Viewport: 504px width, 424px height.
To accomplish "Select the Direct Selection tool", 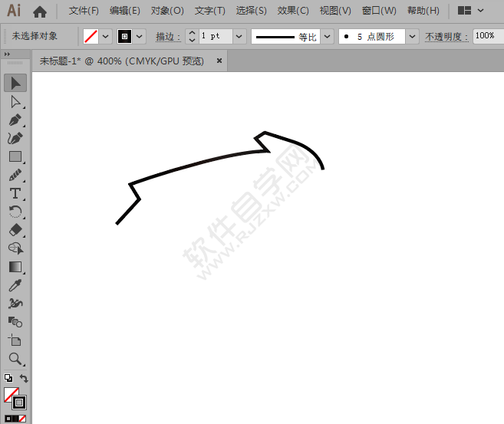I will pyautogui.click(x=15, y=101).
